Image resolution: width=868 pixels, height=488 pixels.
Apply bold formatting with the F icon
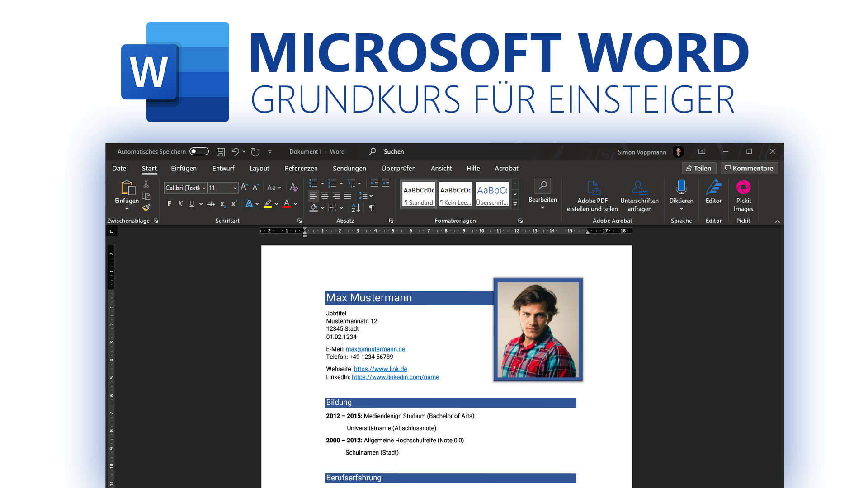[170, 203]
